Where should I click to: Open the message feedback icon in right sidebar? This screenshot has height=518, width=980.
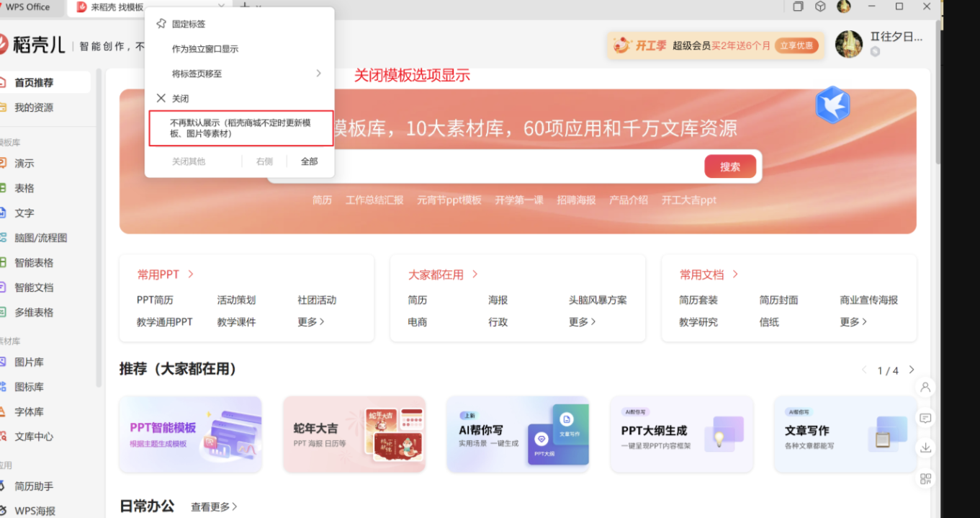pos(925,418)
